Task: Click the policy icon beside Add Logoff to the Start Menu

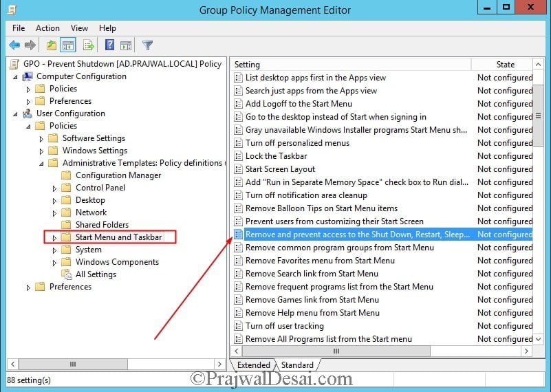Action: pos(238,104)
